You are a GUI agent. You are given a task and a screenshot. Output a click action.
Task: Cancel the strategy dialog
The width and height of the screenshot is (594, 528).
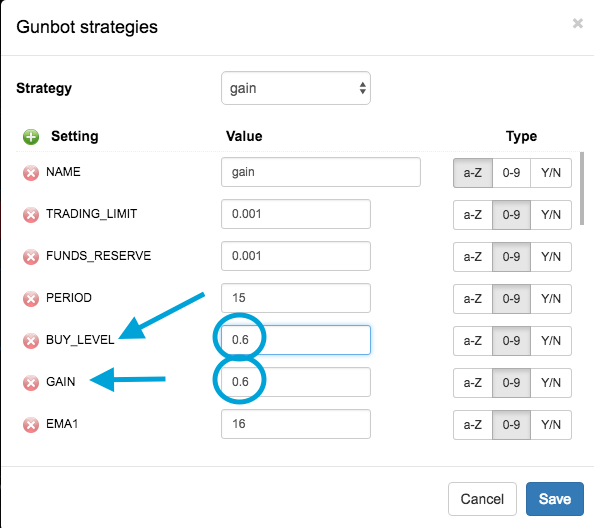click(482, 499)
